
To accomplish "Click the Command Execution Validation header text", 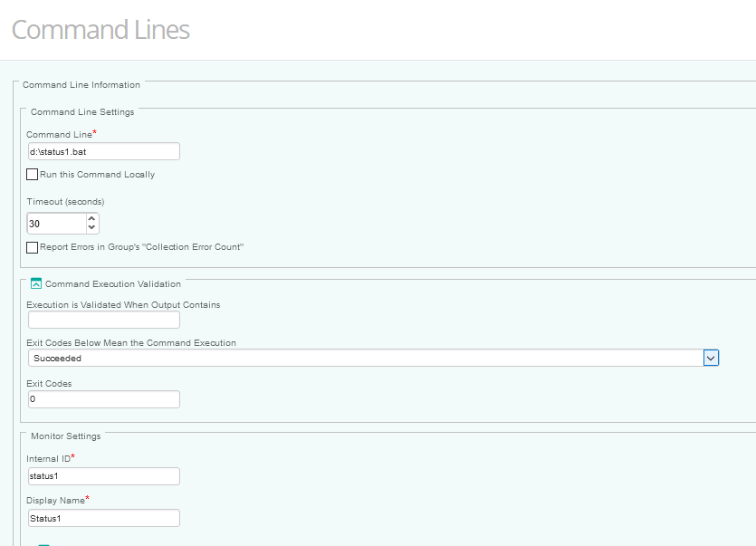I will (x=113, y=284).
